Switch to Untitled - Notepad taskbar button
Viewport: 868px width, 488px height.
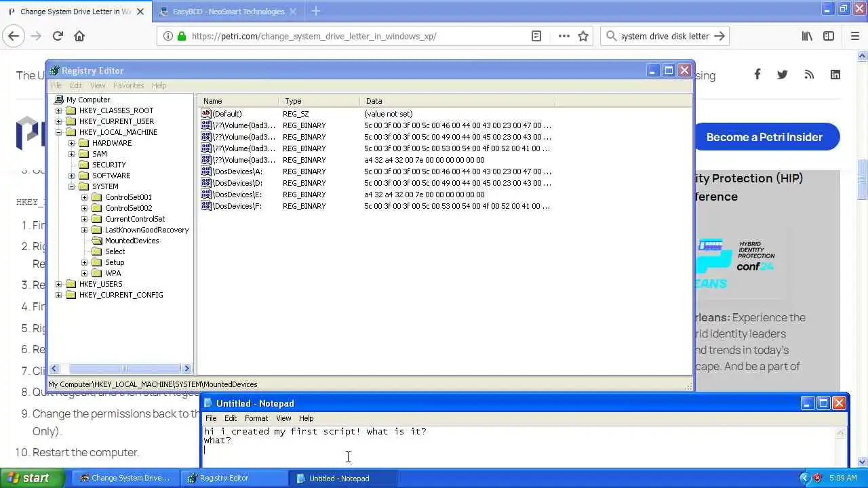click(x=342, y=478)
